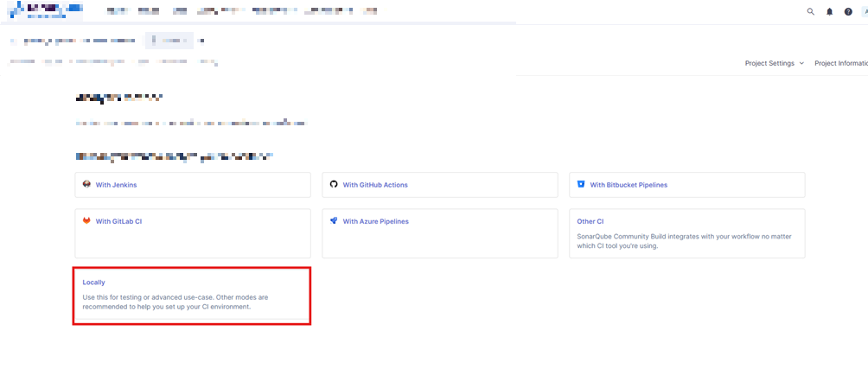Open the help question mark icon
Image resolution: width=868 pixels, height=381 pixels.
tap(848, 11)
